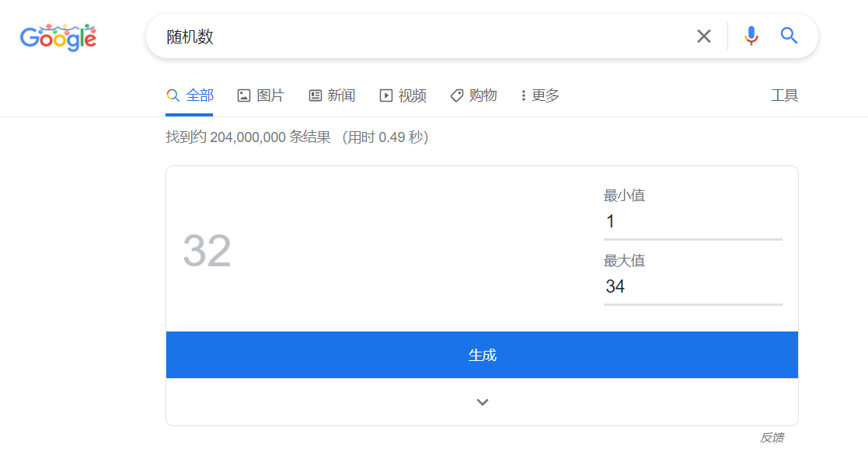Click the magnifying glass search icon
The width and height of the screenshot is (868, 465).
pyautogui.click(x=789, y=36)
